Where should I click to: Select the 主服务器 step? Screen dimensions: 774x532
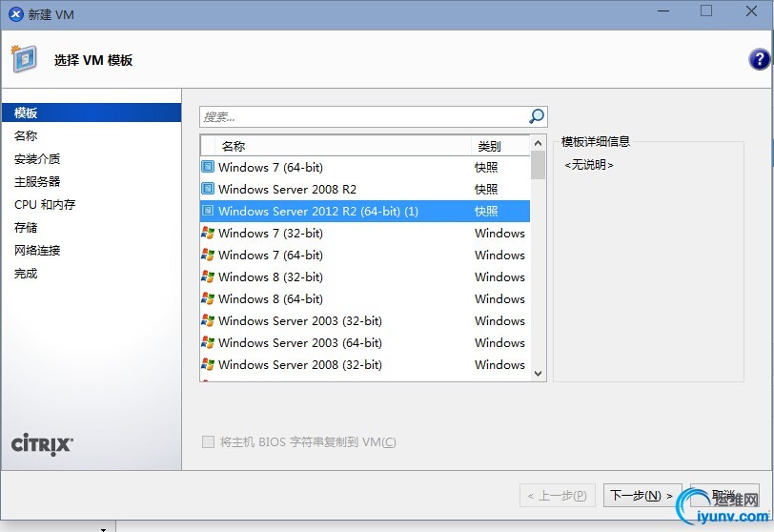(37, 181)
